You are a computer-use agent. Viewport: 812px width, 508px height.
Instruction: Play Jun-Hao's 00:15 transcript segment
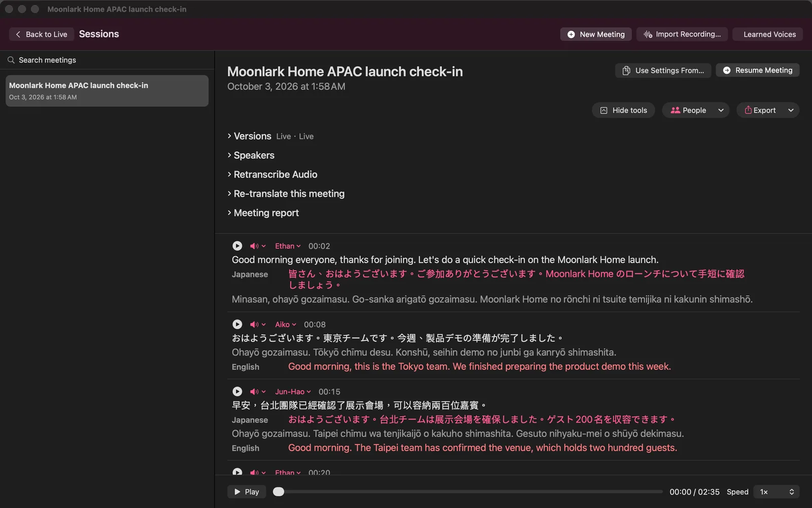[x=237, y=392]
